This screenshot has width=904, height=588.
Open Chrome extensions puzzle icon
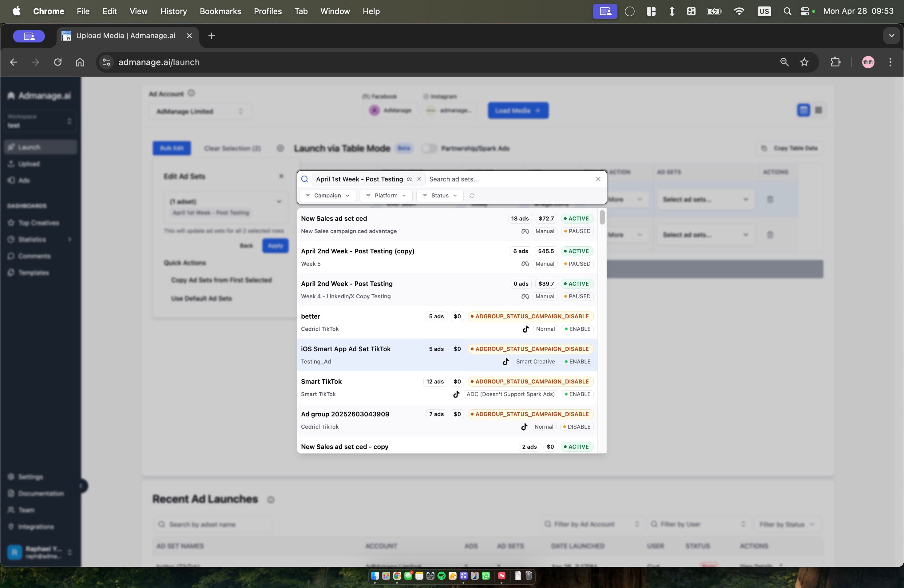pyautogui.click(x=835, y=62)
